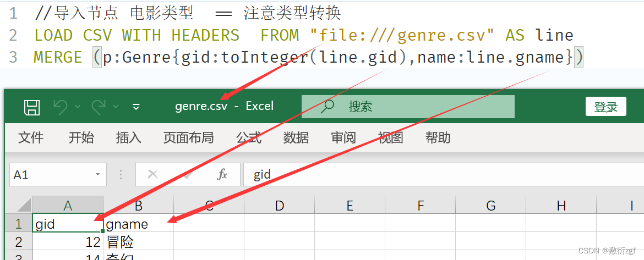This screenshot has height=260, width=644.
Task: Select column B header
Action: [138, 205]
